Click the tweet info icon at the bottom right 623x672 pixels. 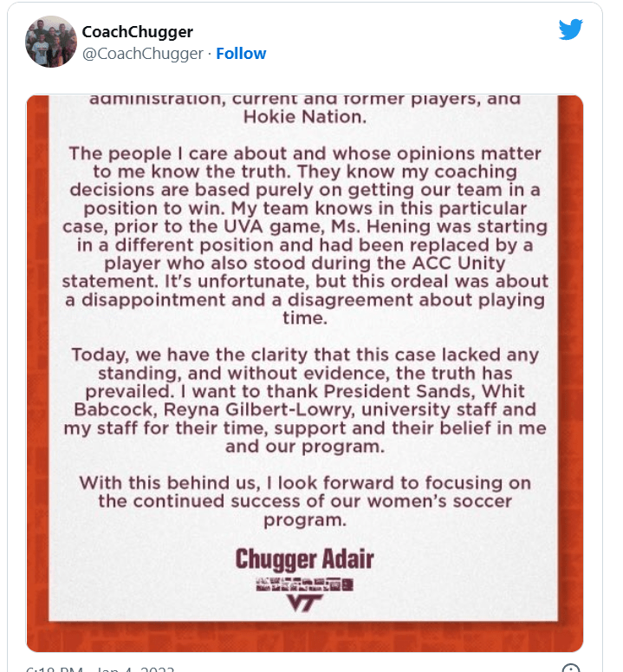coord(571,669)
